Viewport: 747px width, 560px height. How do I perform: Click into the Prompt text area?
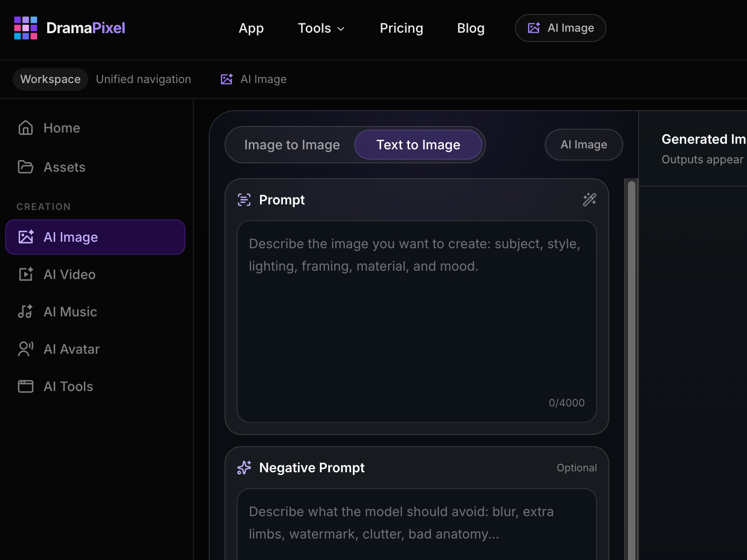coord(416,322)
